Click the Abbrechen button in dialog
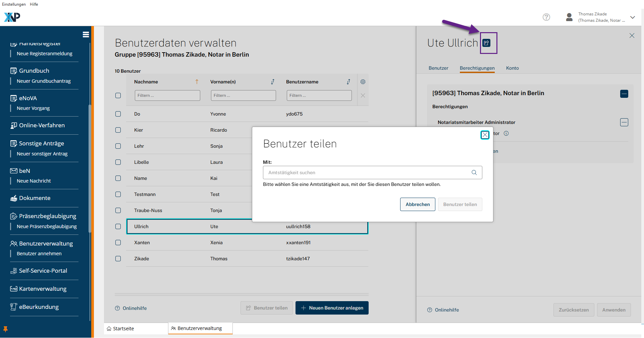 (417, 204)
